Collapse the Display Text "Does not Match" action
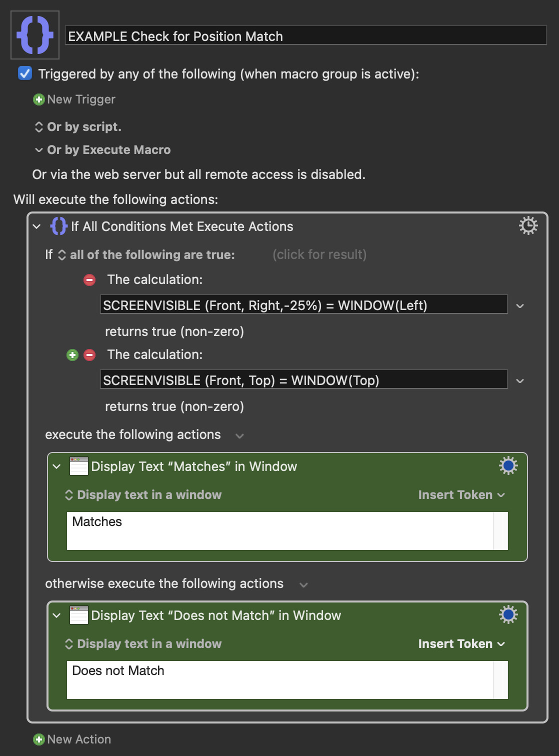The image size is (559, 756). click(56, 615)
